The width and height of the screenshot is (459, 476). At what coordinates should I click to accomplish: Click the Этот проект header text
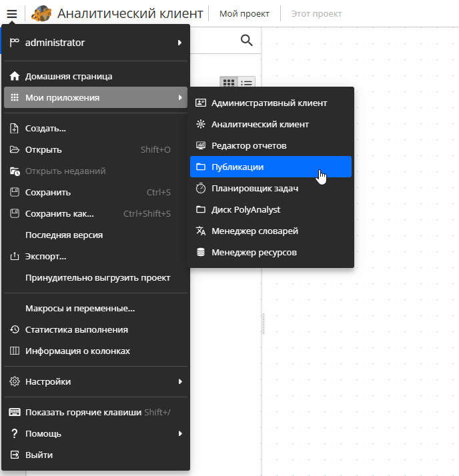(316, 13)
